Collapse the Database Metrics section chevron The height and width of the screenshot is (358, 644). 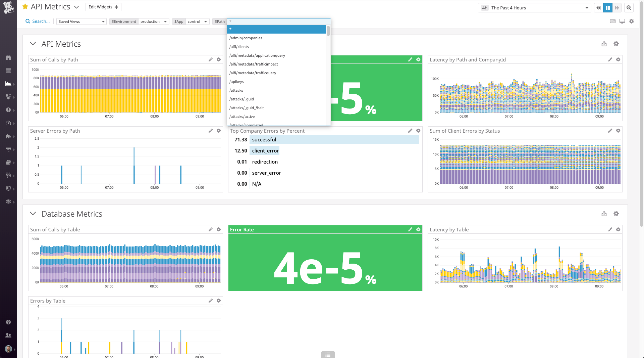(33, 214)
